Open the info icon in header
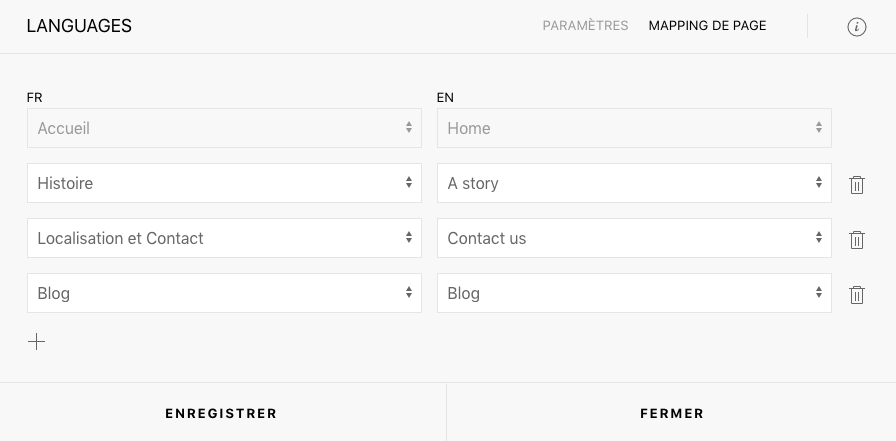Viewport: 896px width, 441px height. [x=856, y=26]
